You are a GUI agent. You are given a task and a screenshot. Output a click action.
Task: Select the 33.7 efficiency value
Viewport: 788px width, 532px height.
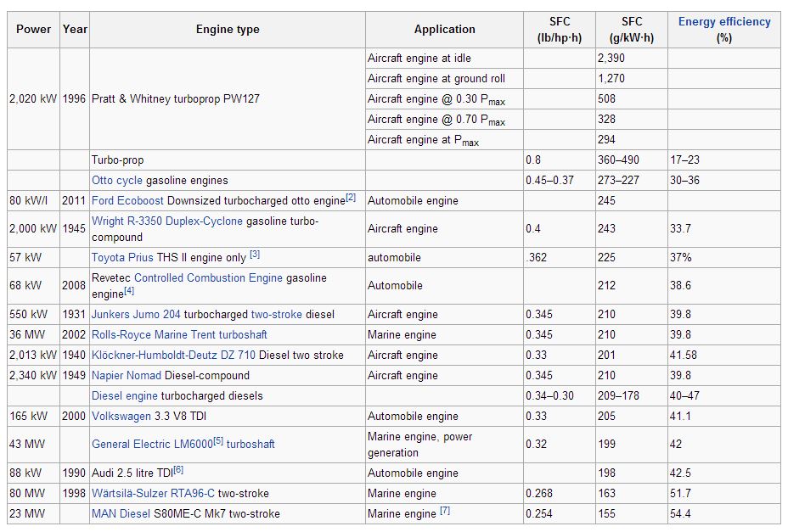[724, 229]
